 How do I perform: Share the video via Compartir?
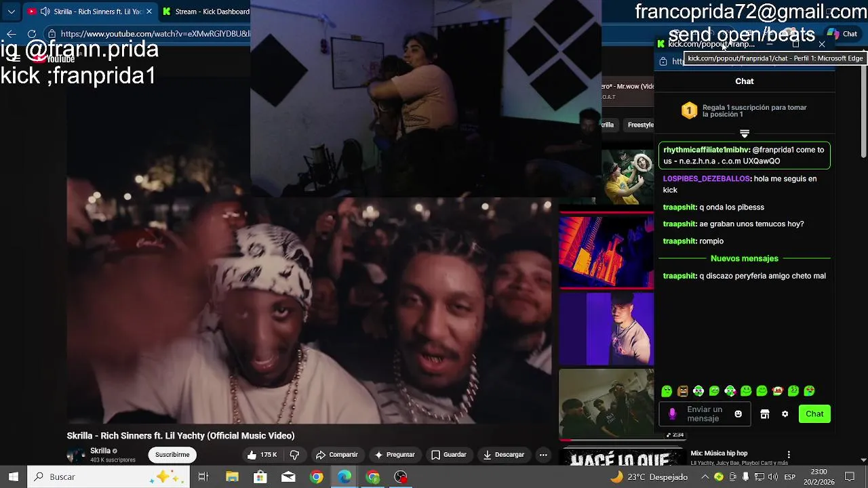[x=337, y=455]
